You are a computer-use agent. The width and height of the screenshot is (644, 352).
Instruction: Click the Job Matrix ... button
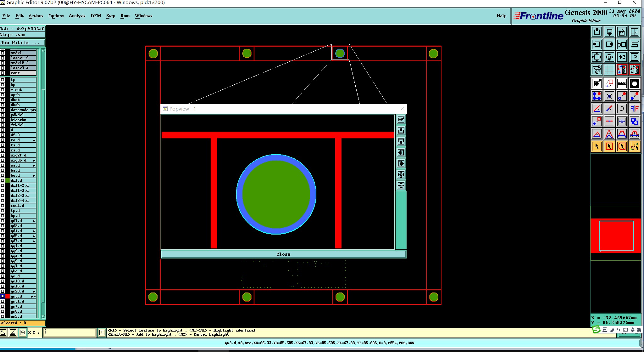pos(23,43)
